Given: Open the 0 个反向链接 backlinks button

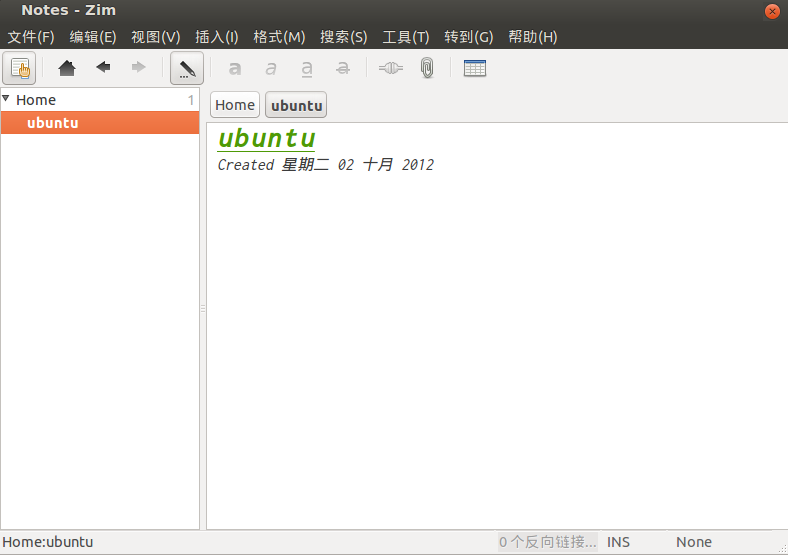Looking at the screenshot, I should click(x=547, y=542).
